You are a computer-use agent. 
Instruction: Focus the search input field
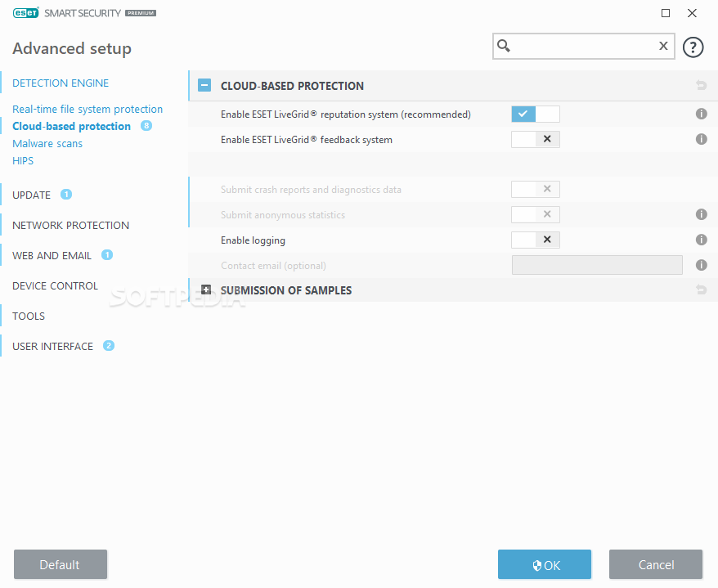(584, 46)
